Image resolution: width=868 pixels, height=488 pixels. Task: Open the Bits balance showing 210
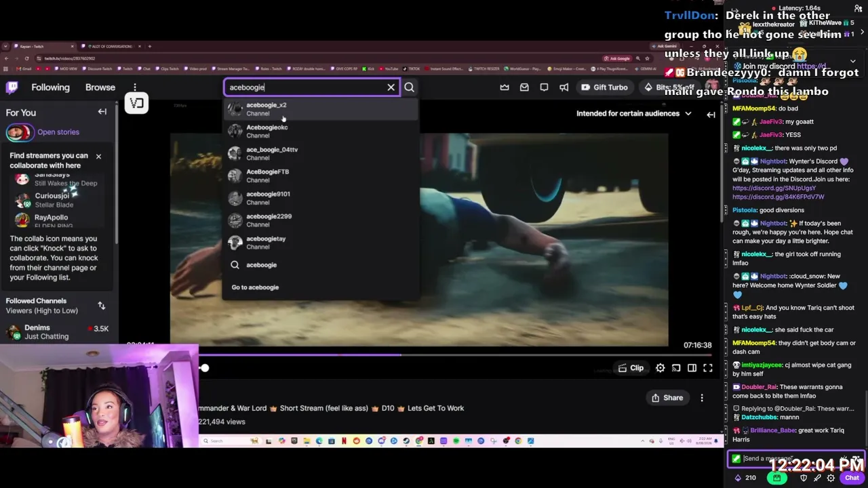[745, 478]
